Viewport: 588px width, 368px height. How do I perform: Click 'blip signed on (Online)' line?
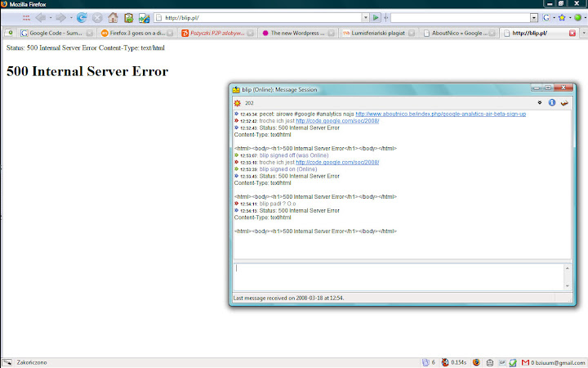[x=288, y=169]
